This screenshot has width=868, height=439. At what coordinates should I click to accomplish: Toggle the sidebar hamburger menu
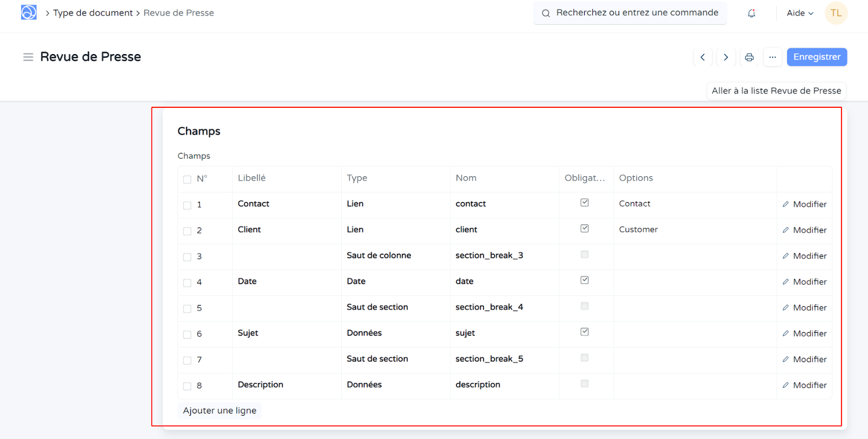point(28,57)
